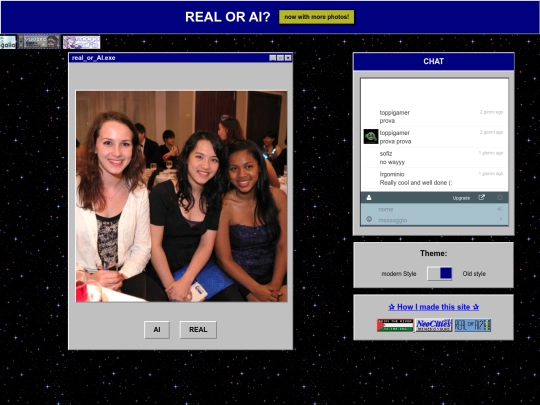
Task: Click the REAL or AI? site badge
Action: (472, 325)
